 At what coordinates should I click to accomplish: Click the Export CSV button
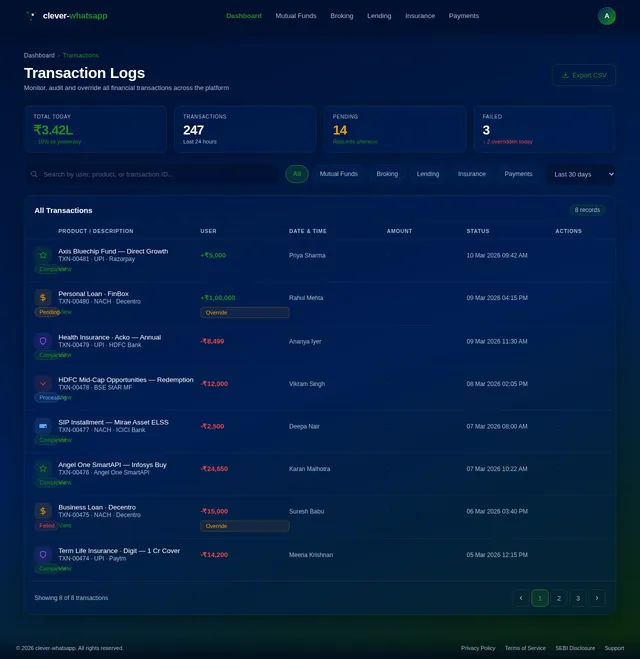tap(584, 75)
